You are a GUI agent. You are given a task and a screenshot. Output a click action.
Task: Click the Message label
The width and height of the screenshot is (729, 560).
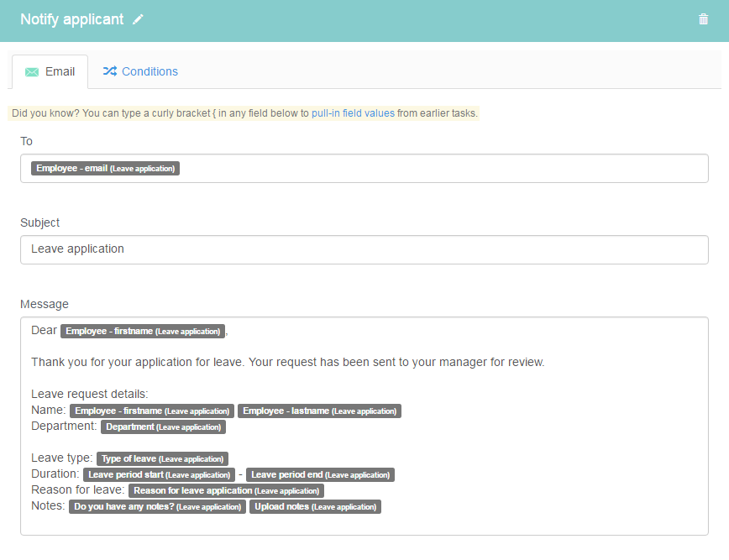point(45,304)
